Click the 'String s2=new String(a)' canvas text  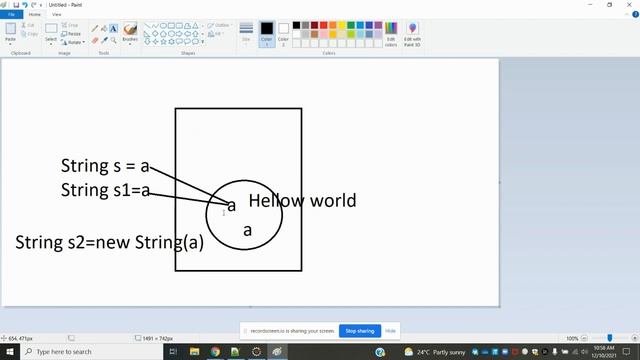click(109, 242)
